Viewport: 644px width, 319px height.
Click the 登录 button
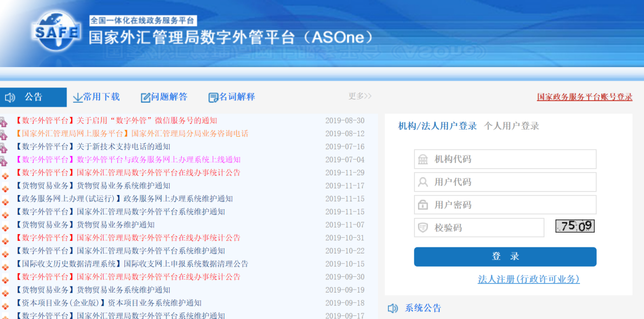coord(505,257)
